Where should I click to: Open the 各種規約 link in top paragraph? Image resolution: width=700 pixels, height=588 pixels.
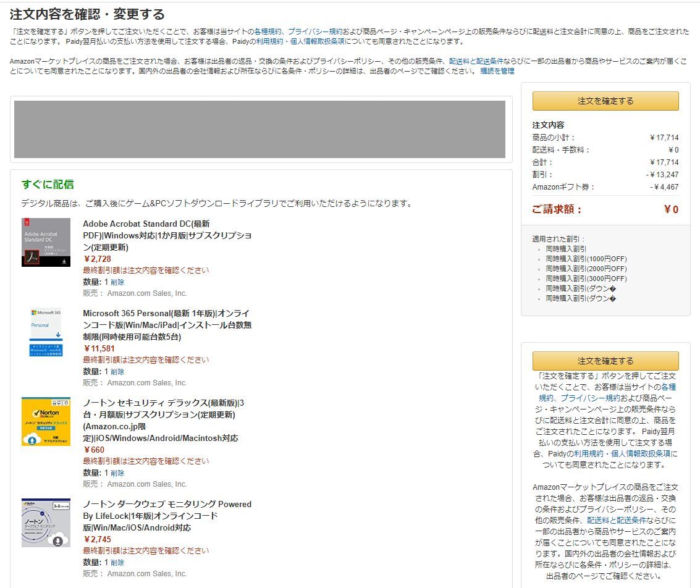tap(268, 31)
